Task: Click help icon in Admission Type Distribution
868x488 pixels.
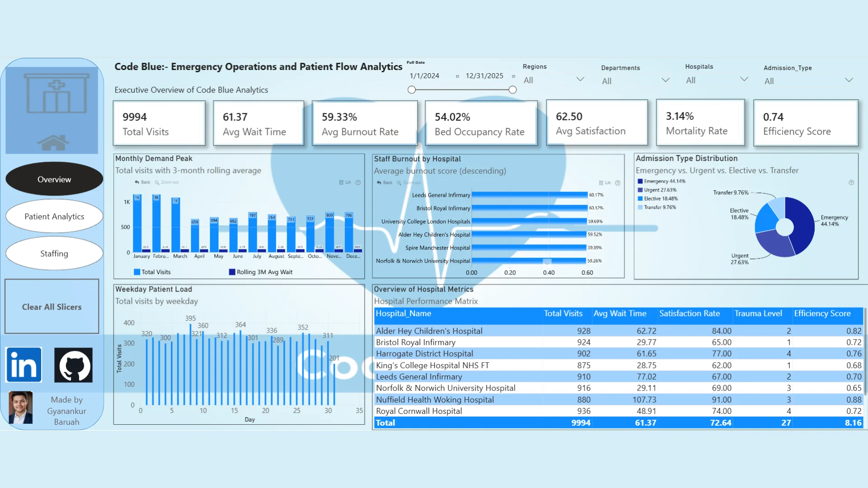Action: 851,183
